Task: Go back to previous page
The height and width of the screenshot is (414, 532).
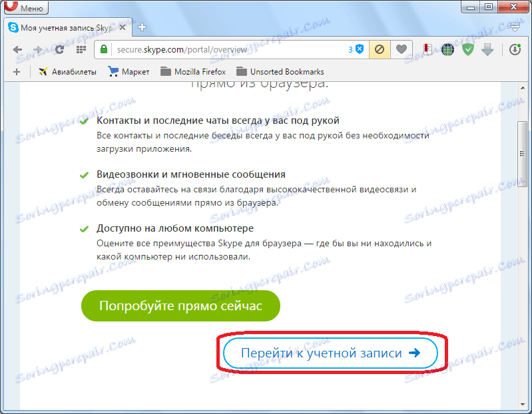Action: pyautogui.click(x=17, y=50)
